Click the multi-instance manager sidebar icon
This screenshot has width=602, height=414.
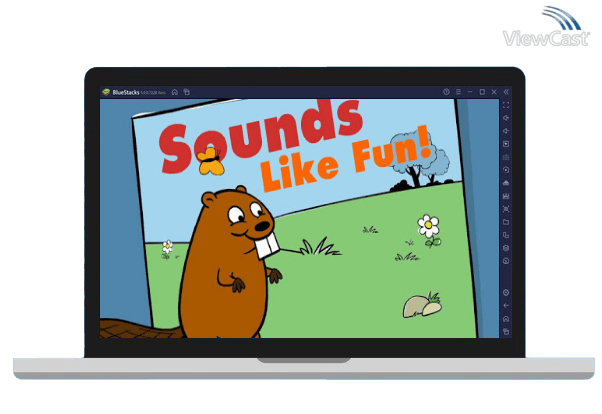point(506,235)
